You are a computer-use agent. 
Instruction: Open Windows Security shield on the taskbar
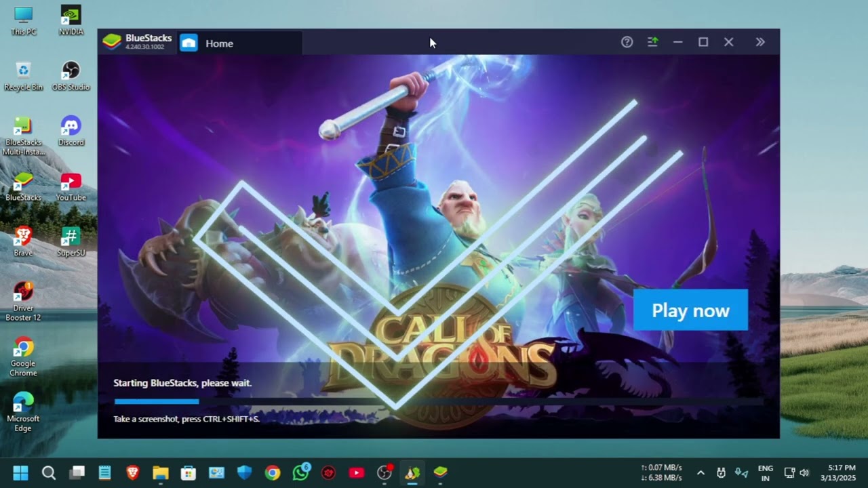pos(244,472)
